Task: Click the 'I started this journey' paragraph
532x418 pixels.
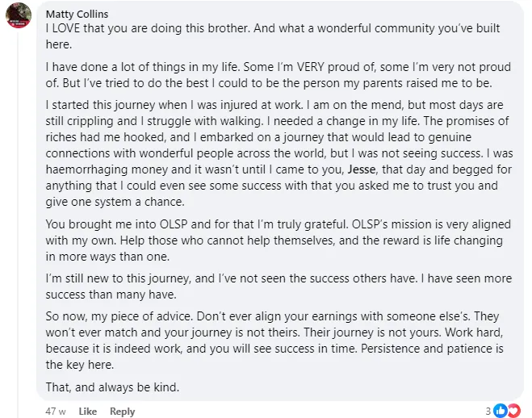Action: click(279, 153)
